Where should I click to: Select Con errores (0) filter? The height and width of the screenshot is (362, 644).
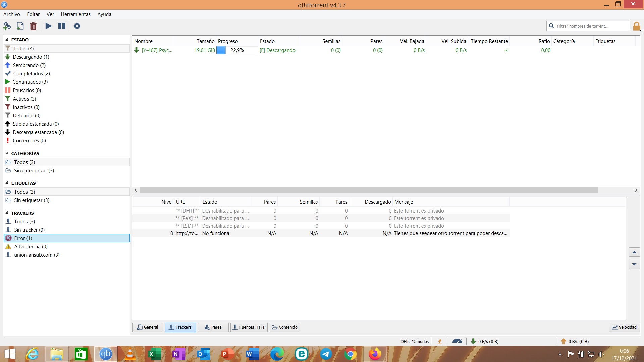67,141
